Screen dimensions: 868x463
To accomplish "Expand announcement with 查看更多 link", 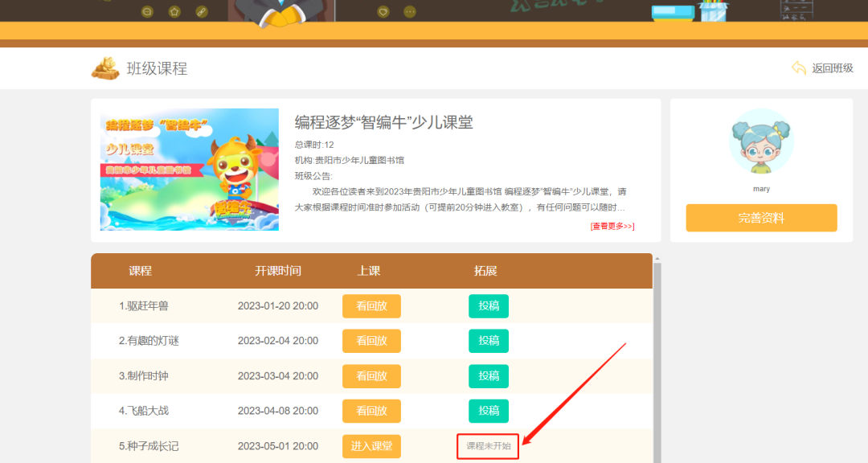I will coord(611,226).
